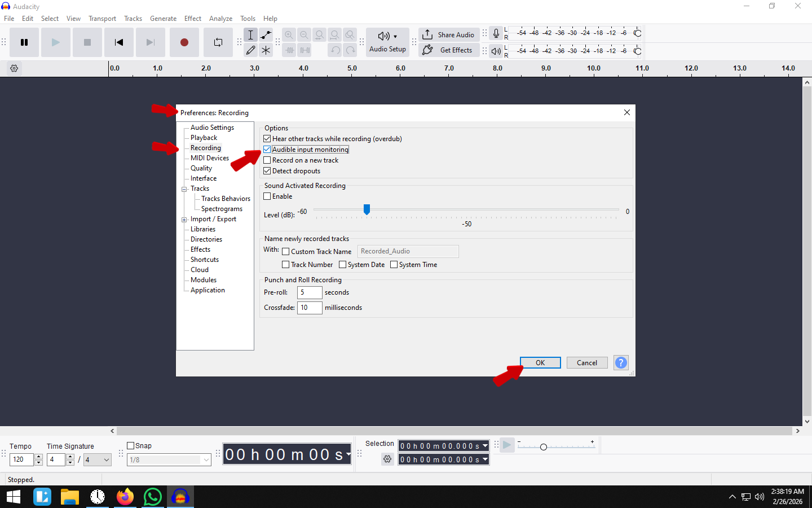Choose the Multi-Tool asterisk icon
This screenshot has height=508, width=812.
(266, 50)
